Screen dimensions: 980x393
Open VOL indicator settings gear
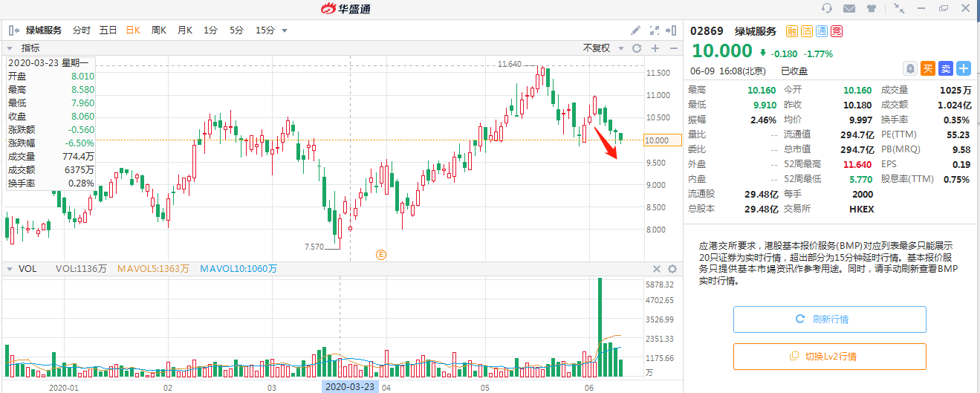[x=672, y=269]
